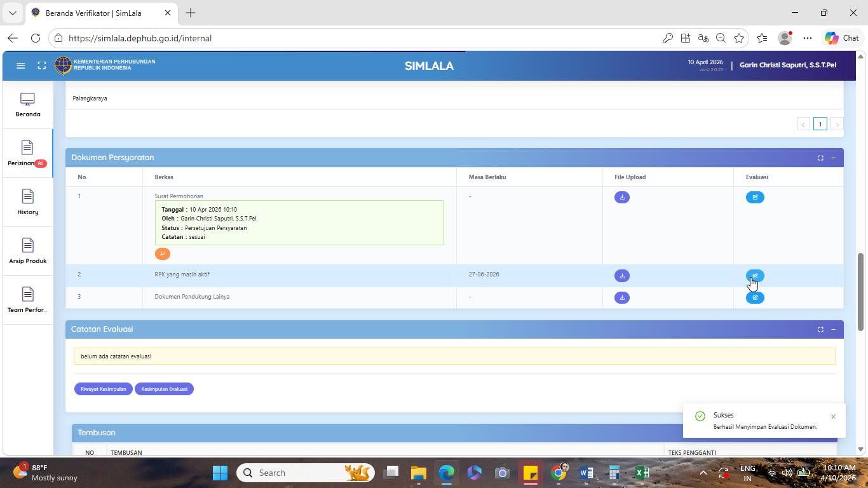This screenshot has height=488, width=868.
Task: Toggle fullscreen icon in SIMLALA header
Action: pos(42,65)
